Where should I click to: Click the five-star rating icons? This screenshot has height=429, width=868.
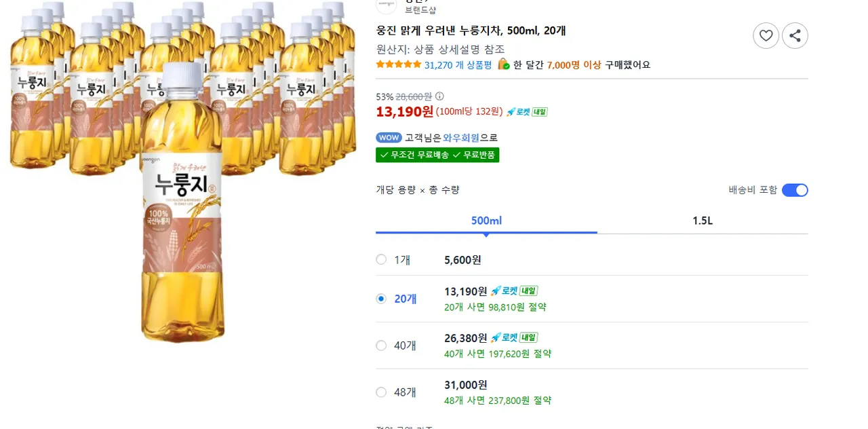tap(398, 65)
